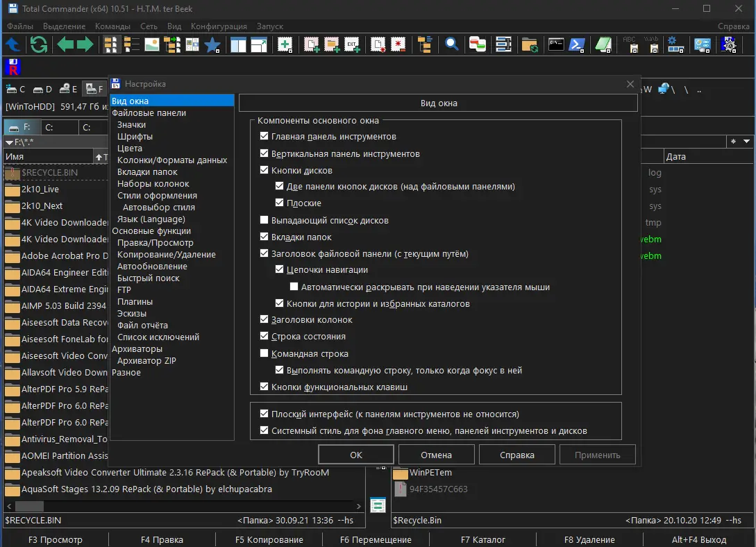Select 'Шрифты' in the settings tree
756x547 pixels.
pos(135,136)
